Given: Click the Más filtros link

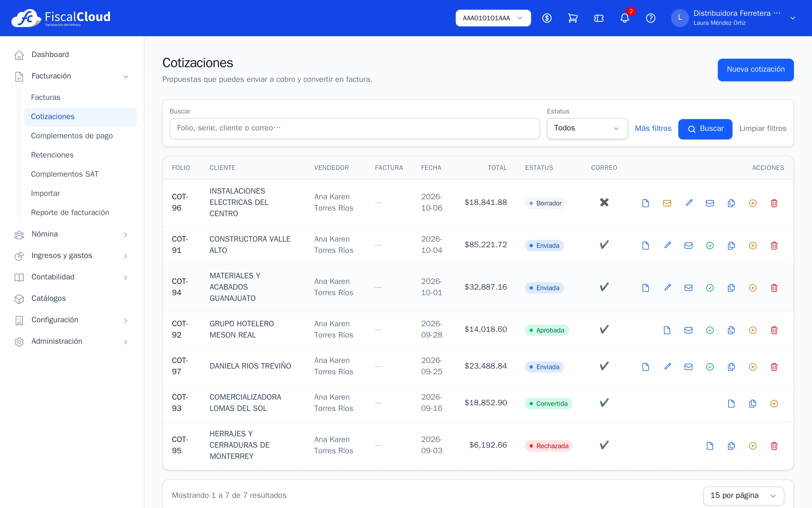Looking at the screenshot, I should [x=653, y=128].
